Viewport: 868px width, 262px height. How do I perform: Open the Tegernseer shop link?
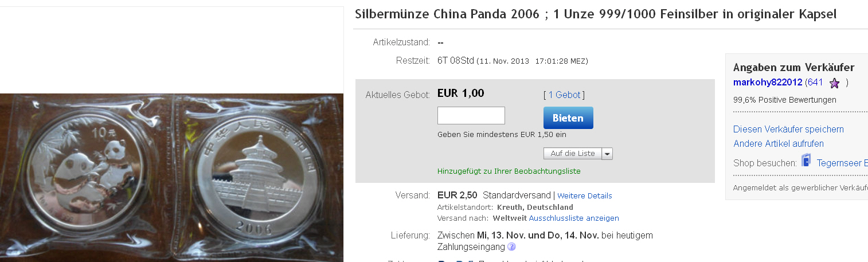click(x=842, y=163)
